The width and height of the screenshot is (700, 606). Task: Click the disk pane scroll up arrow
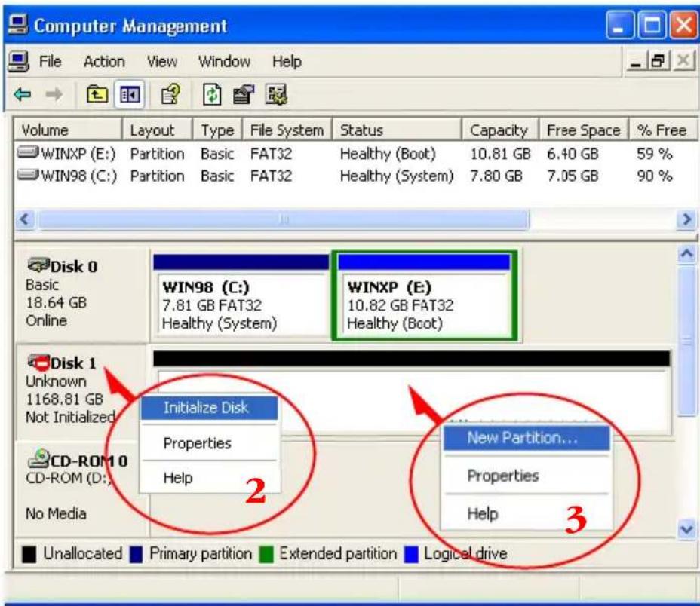[686, 254]
